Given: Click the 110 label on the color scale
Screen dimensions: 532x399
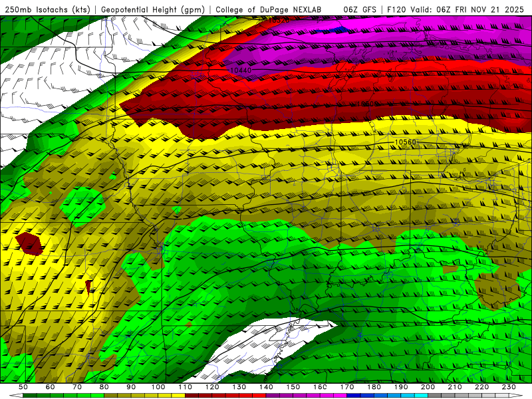Looking at the screenshot, I should pyautogui.click(x=186, y=387).
